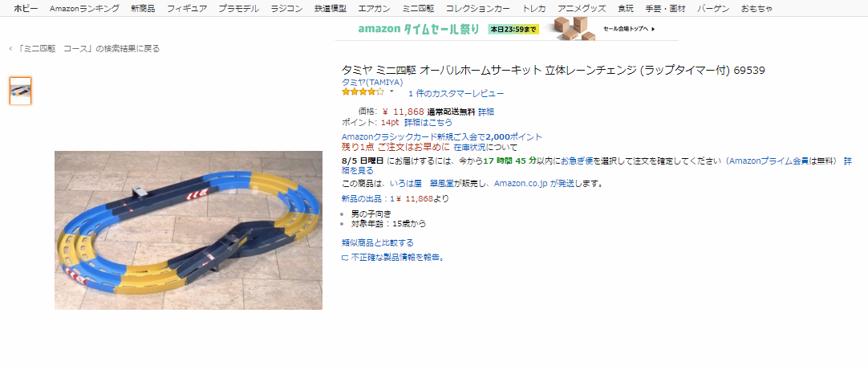Open Amazonクラシックカード 2,000ポイント offer link
Viewport: 868px width, 366px height.
pos(442,136)
